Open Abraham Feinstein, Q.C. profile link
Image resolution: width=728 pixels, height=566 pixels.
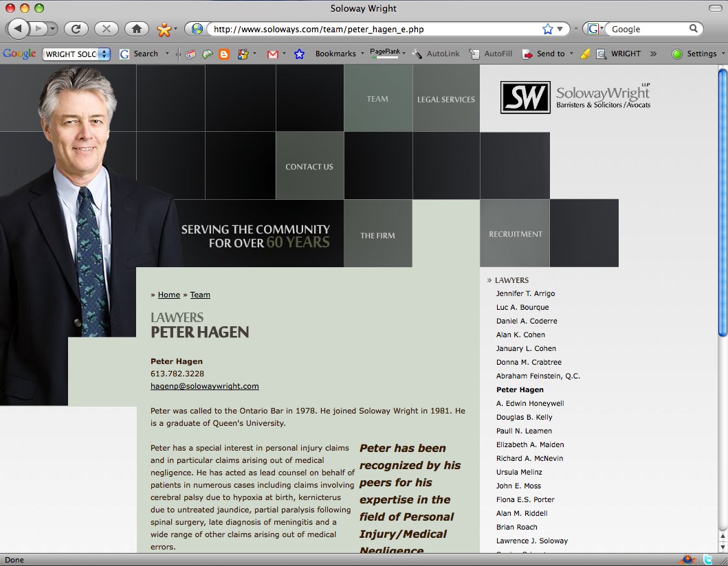coord(538,376)
